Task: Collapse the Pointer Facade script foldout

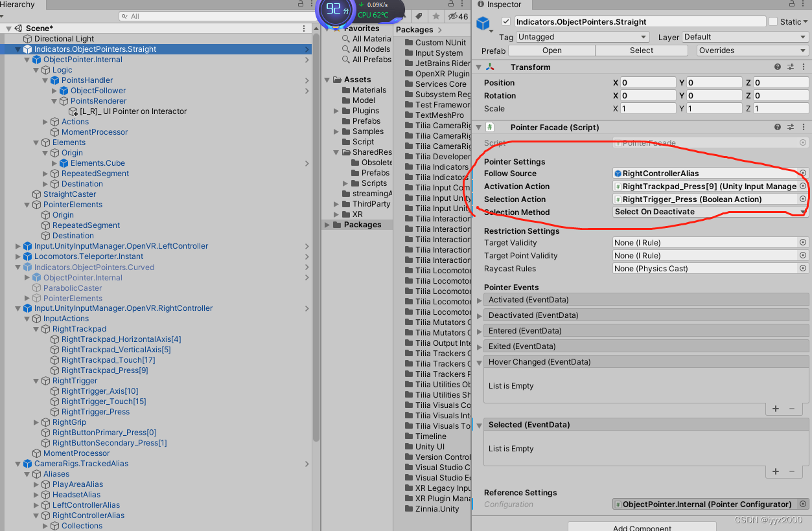Action: coord(478,127)
